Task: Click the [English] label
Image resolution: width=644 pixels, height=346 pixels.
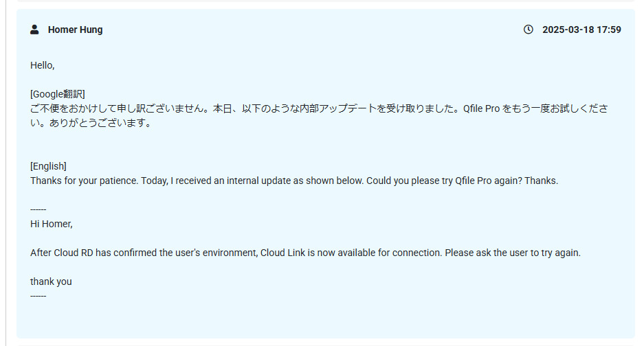Action: 48,166
